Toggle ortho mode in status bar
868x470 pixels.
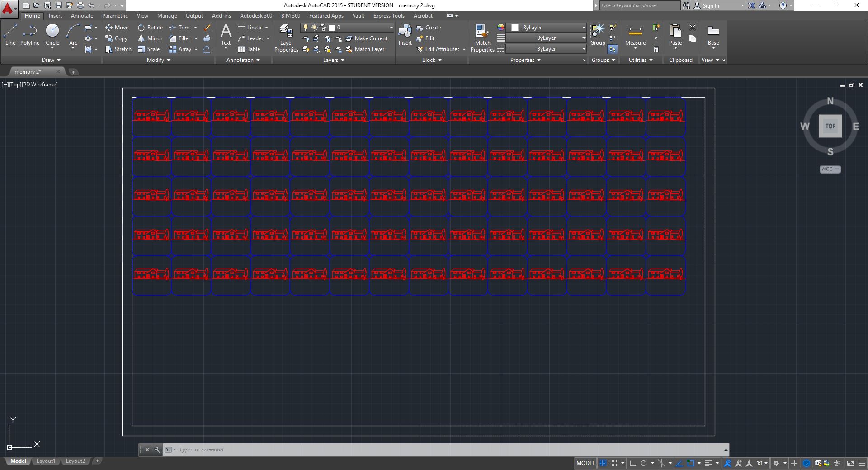[x=633, y=463]
